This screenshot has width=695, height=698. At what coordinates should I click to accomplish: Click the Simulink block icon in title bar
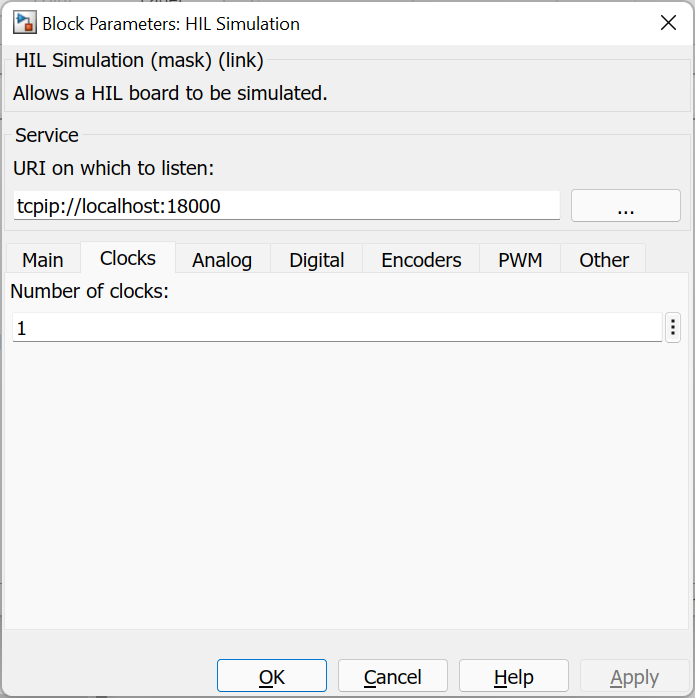24,23
